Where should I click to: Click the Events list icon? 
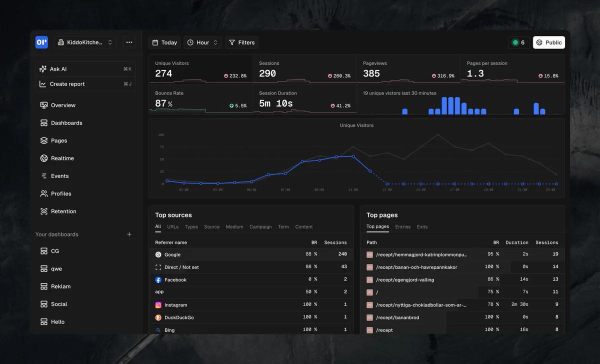coord(44,176)
